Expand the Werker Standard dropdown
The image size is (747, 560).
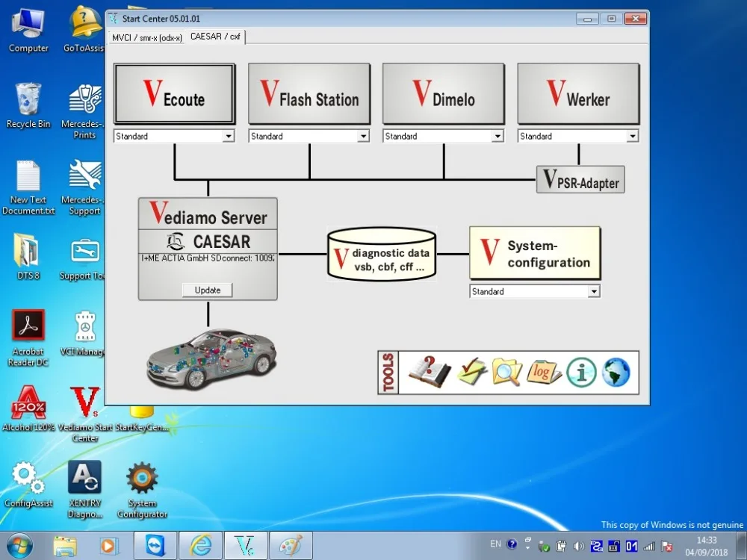[x=632, y=136]
